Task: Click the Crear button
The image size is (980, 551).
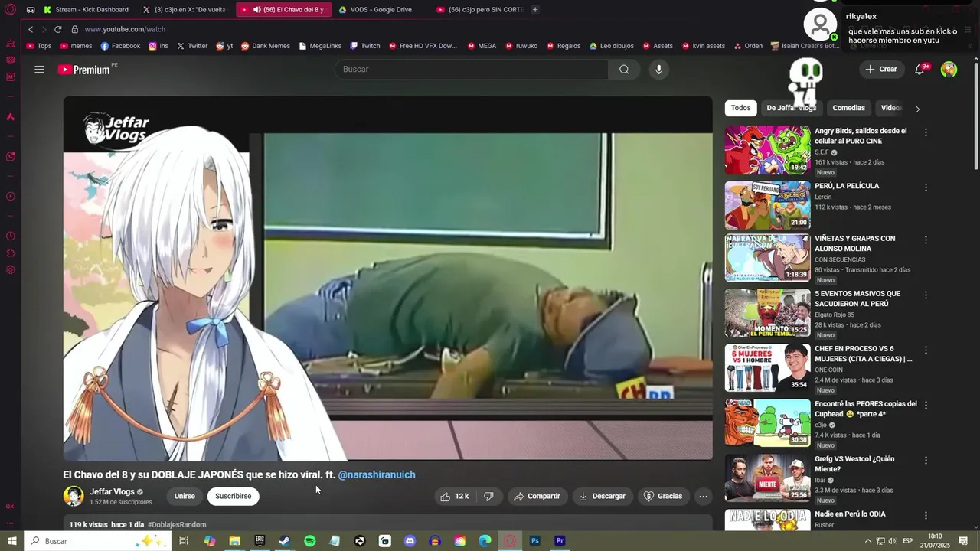Action: pyautogui.click(x=880, y=70)
